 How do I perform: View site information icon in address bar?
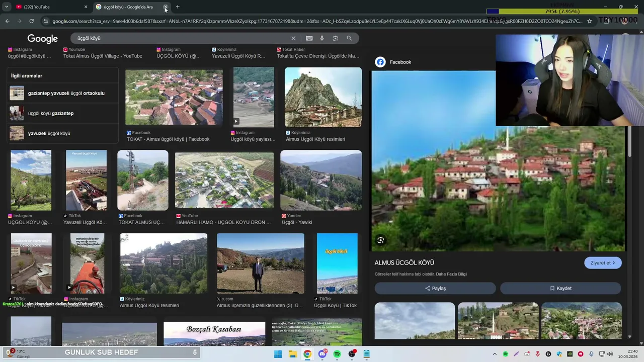tap(46, 21)
